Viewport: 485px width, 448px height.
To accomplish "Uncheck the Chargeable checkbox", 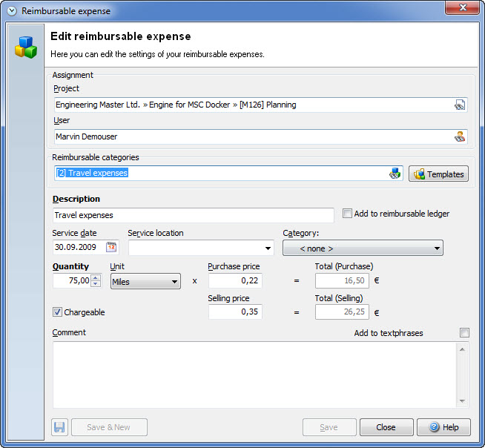I will pos(57,312).
